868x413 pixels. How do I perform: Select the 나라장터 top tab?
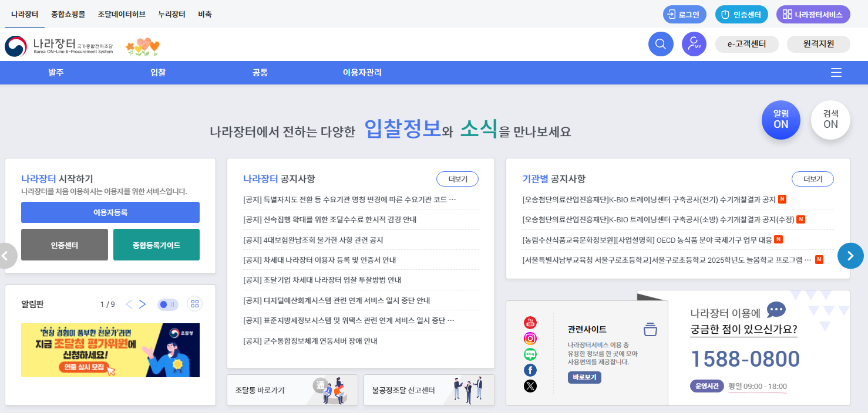pos(25,14)
